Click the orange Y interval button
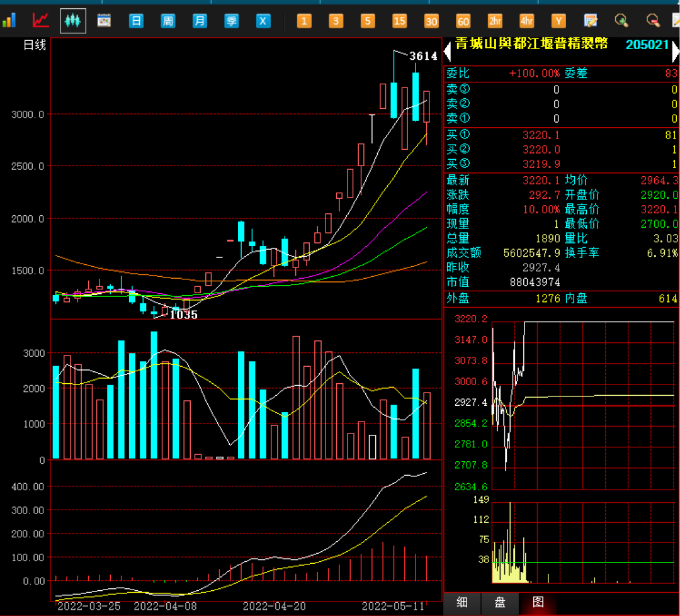Viewport: 680px width, 616px height. (558, 21)
